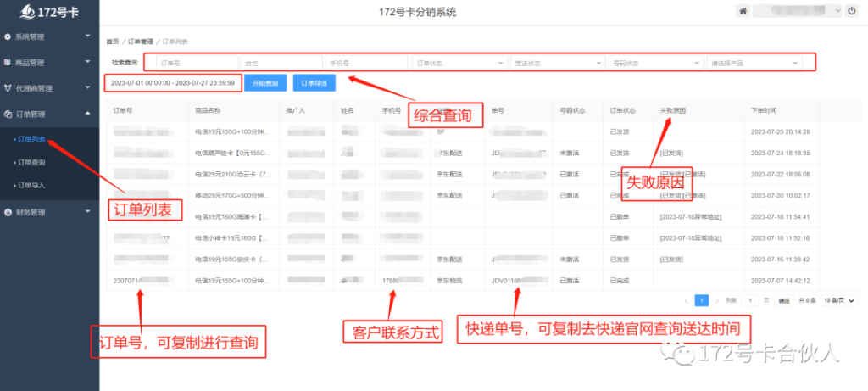Click [2023-07-18异常地址] in the 11:52:16 row
Screen dimensions: 868x391
point(691,238)
